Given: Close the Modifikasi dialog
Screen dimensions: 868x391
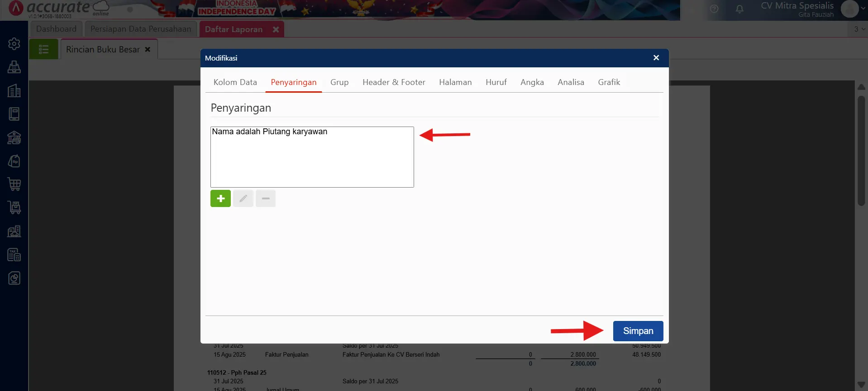Looking at the screenshot, I should (656, 58).
